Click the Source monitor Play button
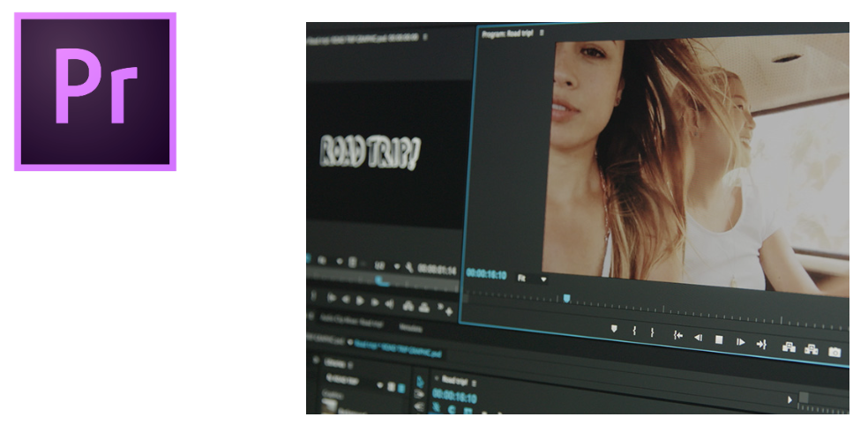The width and height of the screenshot is (868, 432). point(358,301)
